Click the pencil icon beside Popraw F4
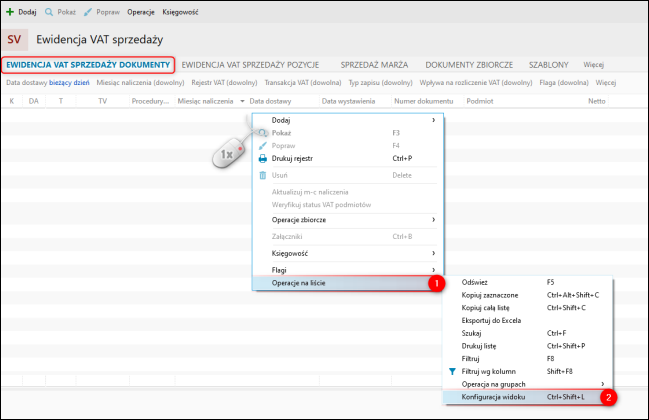 pos(262,146)
